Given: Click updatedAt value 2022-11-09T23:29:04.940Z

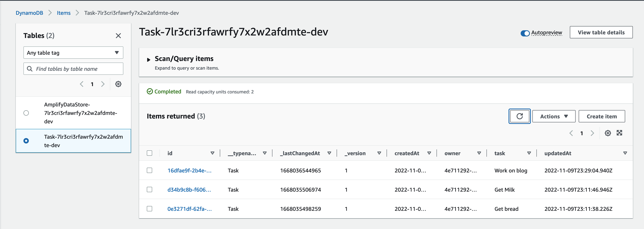Looking at the screenshot, I should pos(578,170).
